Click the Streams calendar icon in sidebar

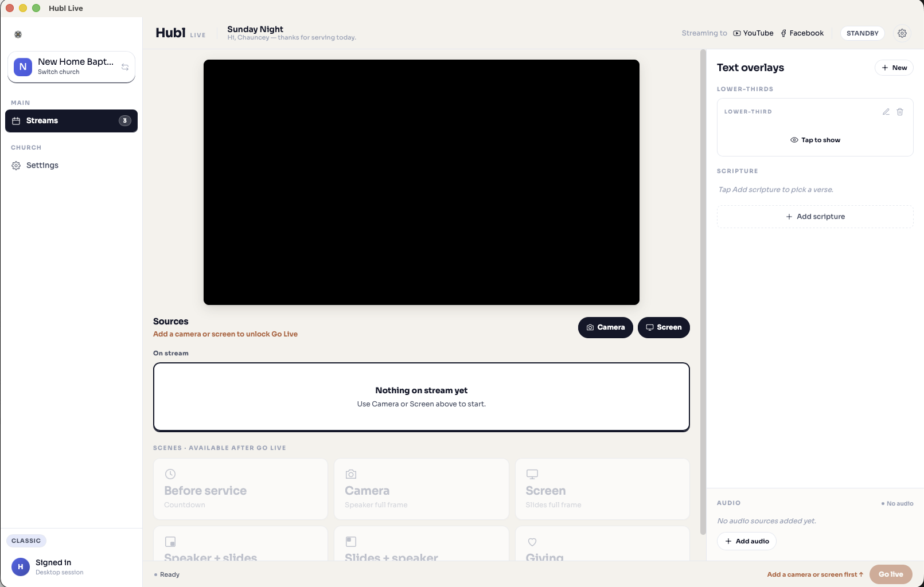coord(16,121)
